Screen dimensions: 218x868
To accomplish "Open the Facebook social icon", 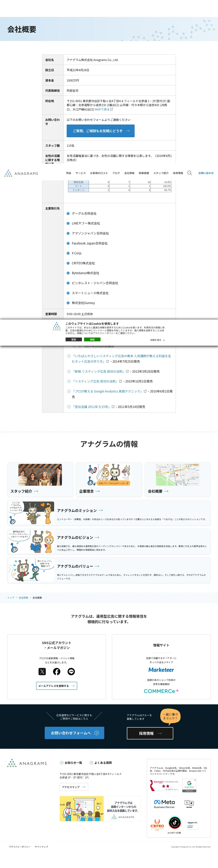I will 56,672.
